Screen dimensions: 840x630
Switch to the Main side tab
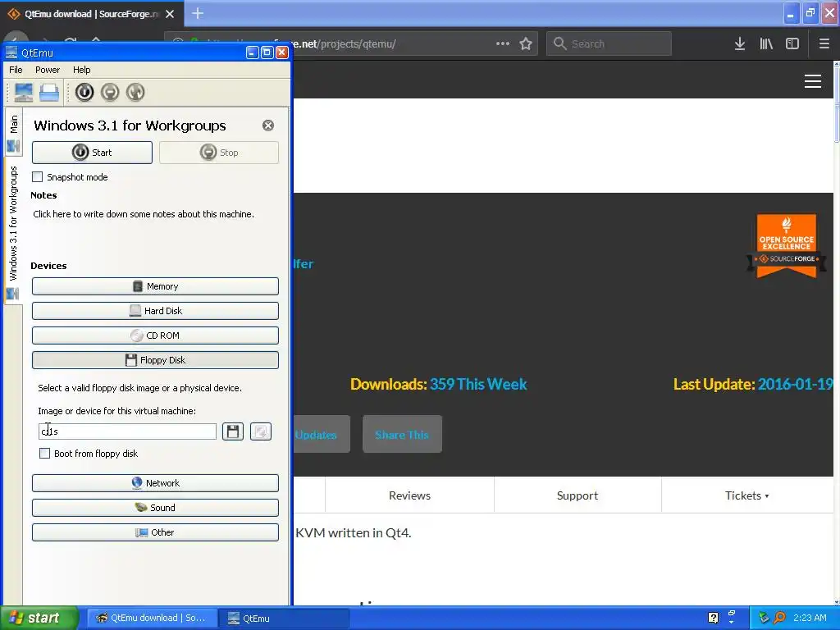13,132
